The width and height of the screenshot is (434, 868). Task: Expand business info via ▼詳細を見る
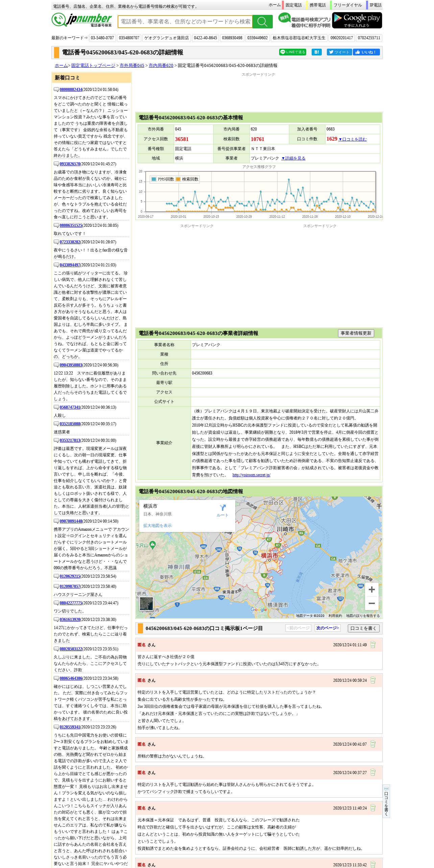point(293,158)
